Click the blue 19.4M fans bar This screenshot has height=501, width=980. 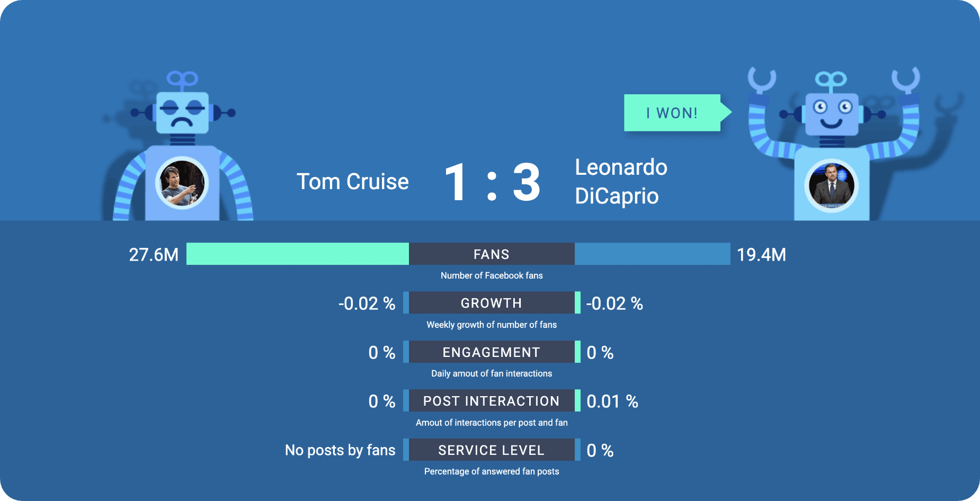click(652, 254)
